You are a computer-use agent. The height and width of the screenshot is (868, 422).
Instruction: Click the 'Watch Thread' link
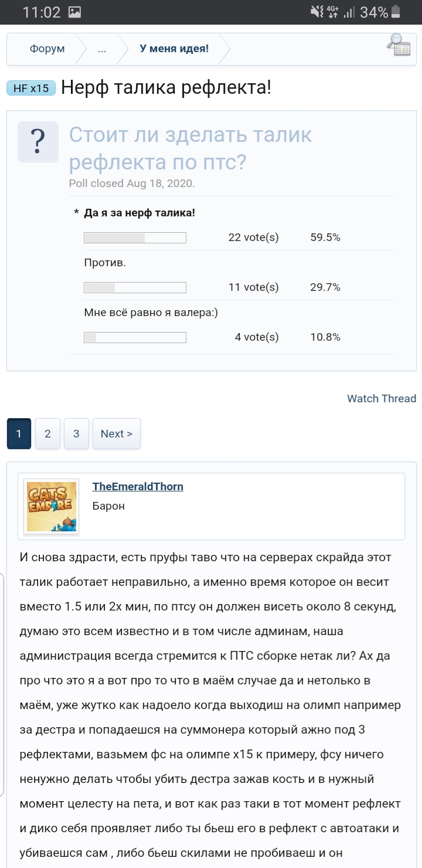point(380,398)
